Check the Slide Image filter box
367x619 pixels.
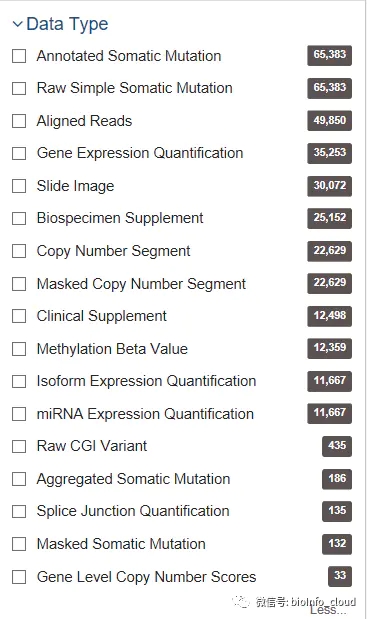point(19,186)
